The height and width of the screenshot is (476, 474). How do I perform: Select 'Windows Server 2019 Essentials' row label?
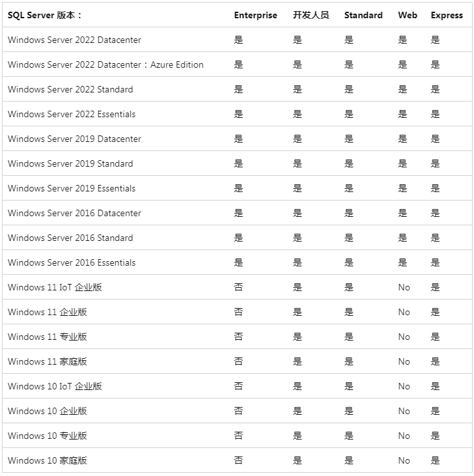pos(72,188)
